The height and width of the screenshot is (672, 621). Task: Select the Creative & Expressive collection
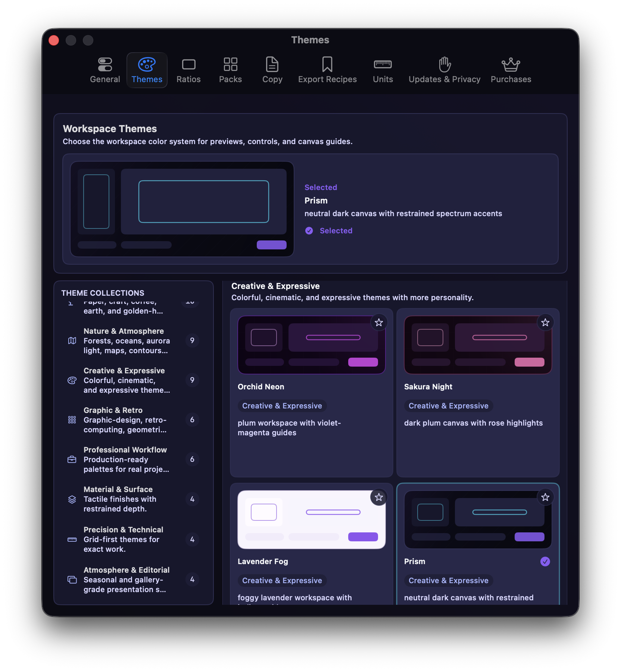tap(134, 380)
